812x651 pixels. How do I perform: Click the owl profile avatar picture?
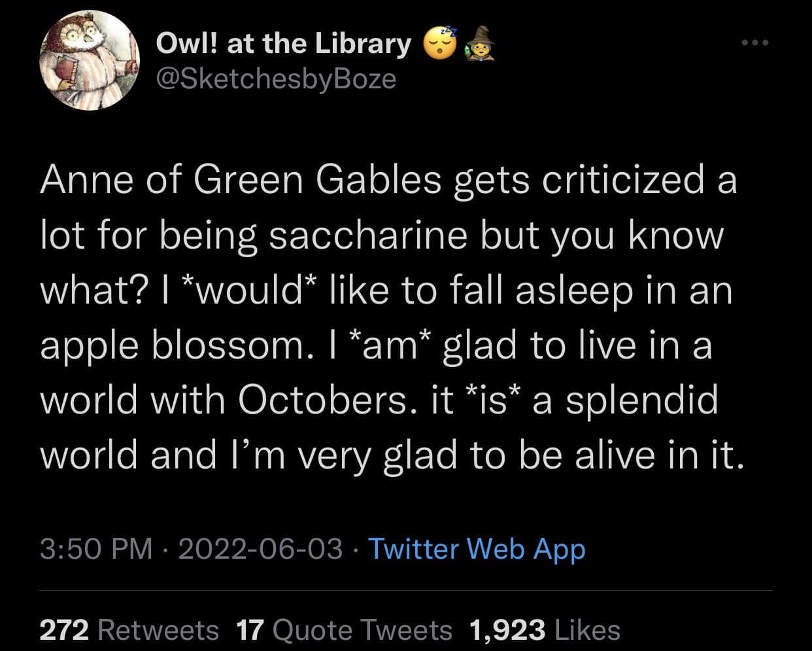tap(89, 61)
